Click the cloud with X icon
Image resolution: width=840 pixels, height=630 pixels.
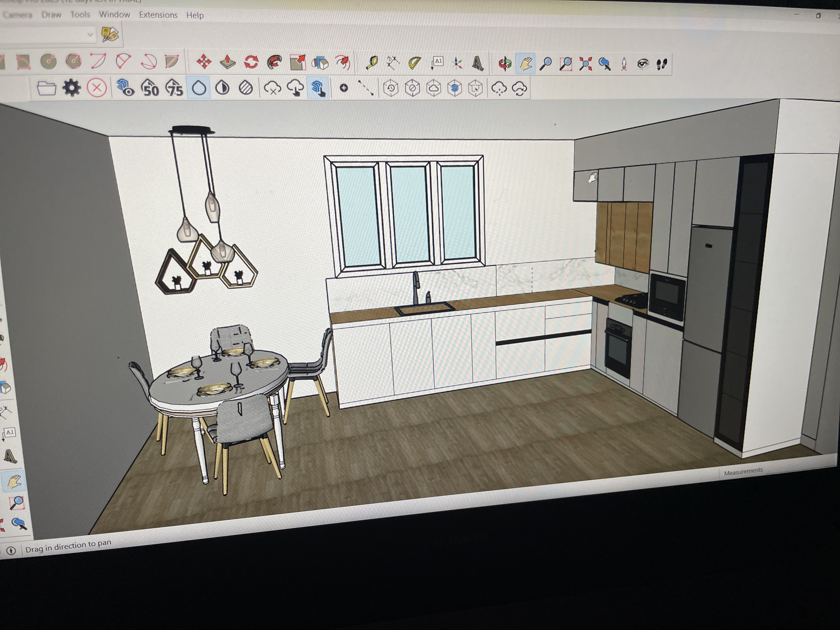(272, 89)
